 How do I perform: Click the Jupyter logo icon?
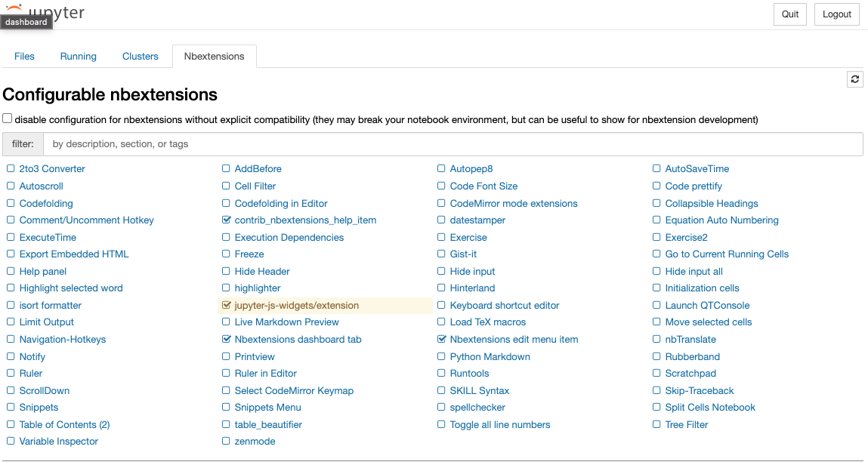point(14,8)
